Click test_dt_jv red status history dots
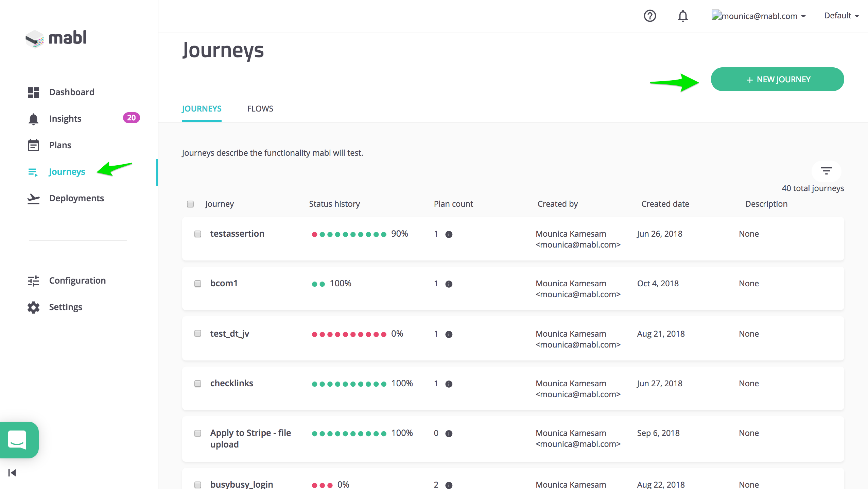The image size is (868, 489). click(x=349, y=334)
